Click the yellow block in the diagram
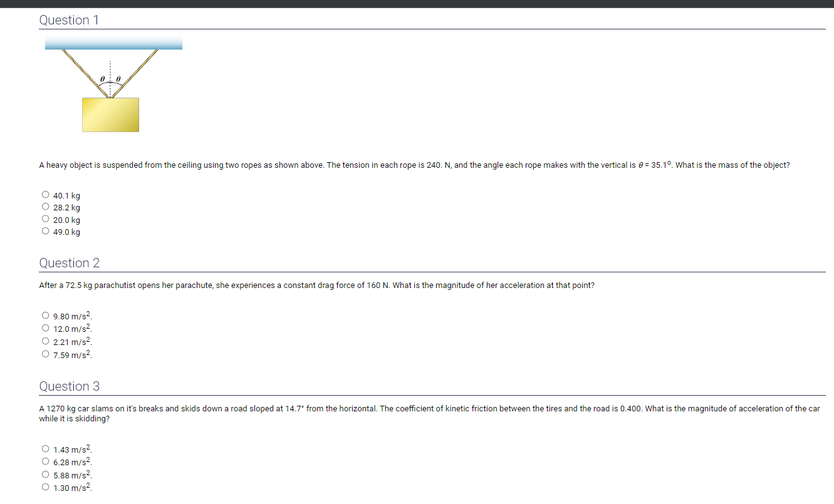Screen dimensions: 834x504 tap(110, 115)
